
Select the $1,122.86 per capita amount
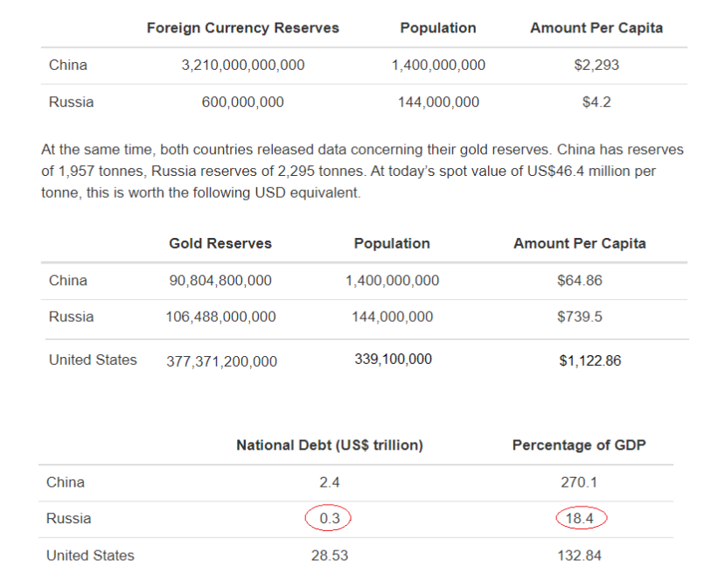[x=589, y=360]
